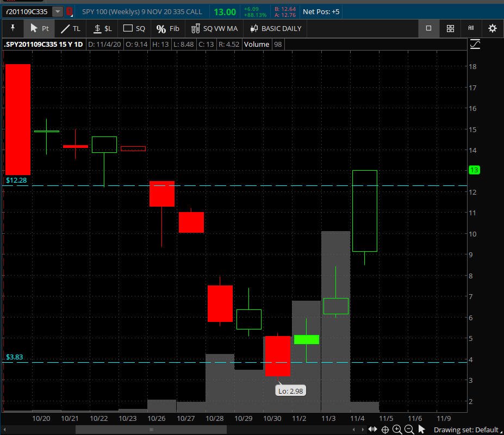The image size is (504, 435).
Task: Zoom out of the chart
Action: [409, 430]
